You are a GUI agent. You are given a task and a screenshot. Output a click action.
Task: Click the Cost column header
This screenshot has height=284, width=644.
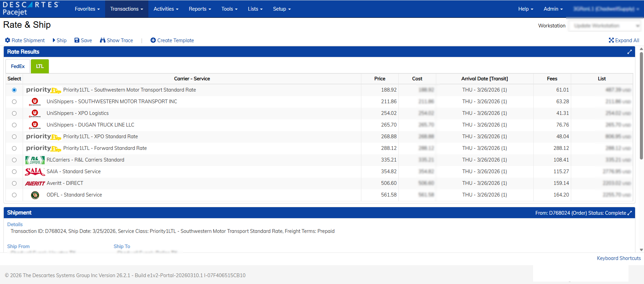tap(417, 79)
